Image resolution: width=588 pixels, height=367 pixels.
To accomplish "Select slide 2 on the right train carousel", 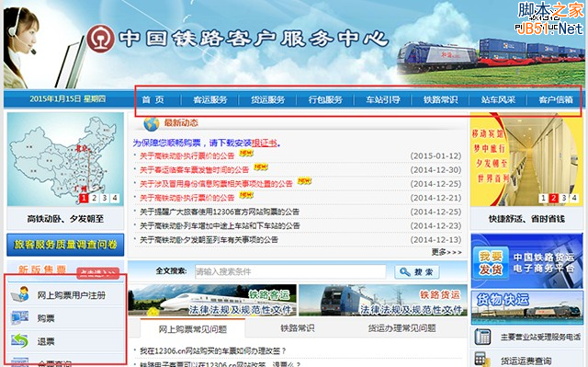I will 553,198.
